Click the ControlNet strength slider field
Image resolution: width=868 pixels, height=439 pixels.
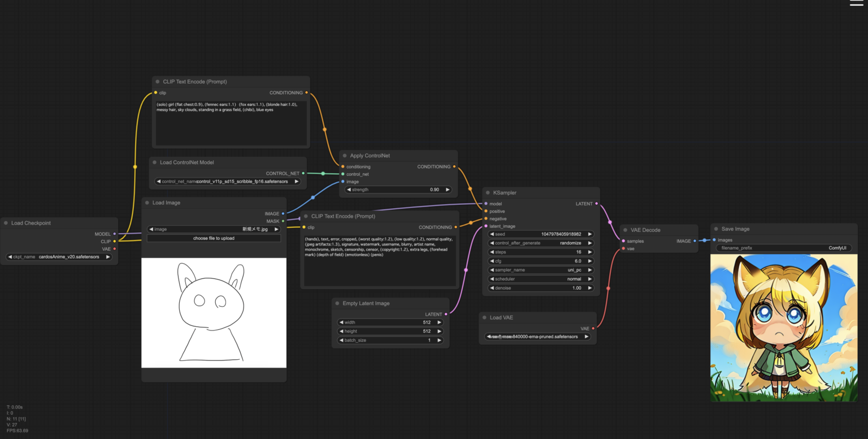(398, 190)
